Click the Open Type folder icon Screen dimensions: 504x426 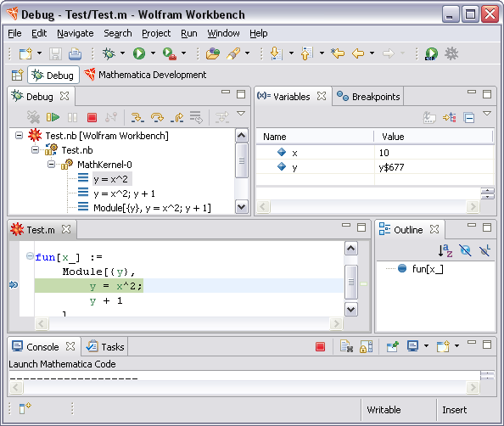click(213, 53)
